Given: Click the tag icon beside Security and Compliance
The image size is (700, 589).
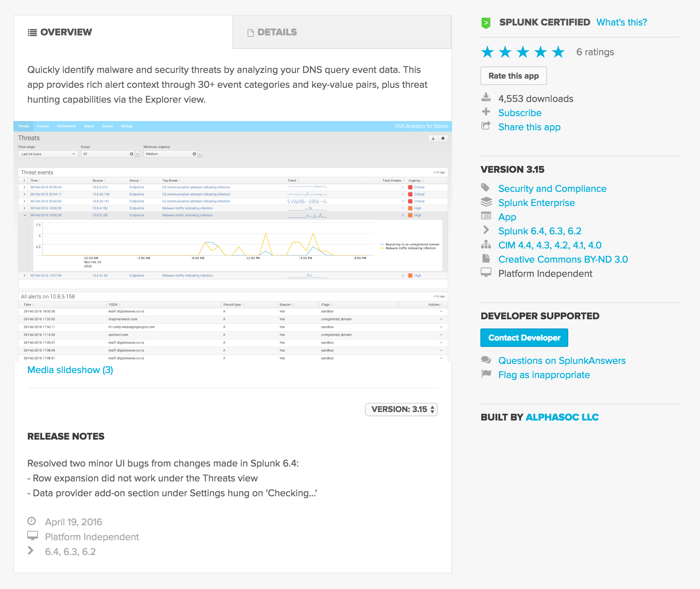Looking at the screenshot, I should (x=485, y=188).
